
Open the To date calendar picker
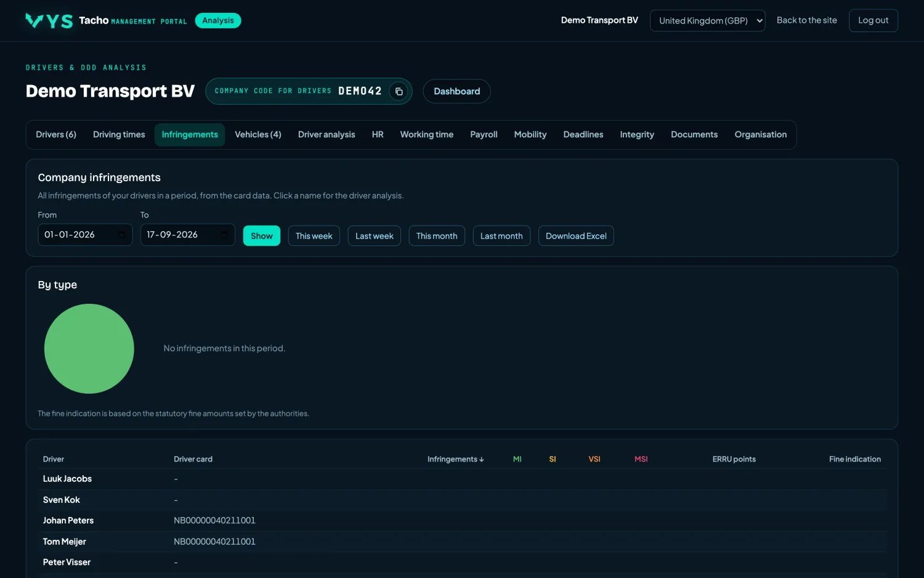[x=224, y=235]
